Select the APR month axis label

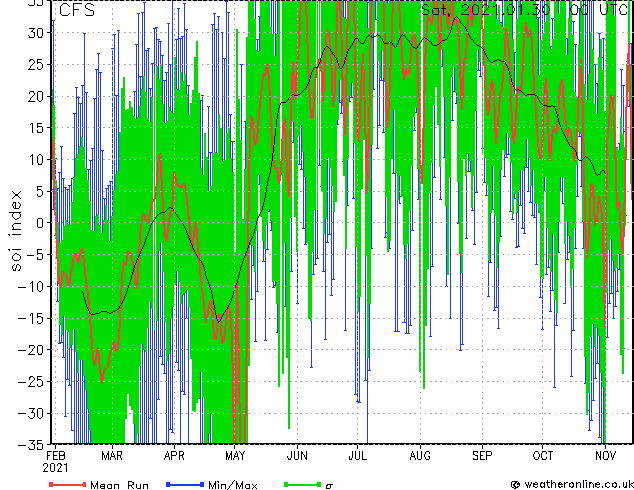[x=174, y=456]
